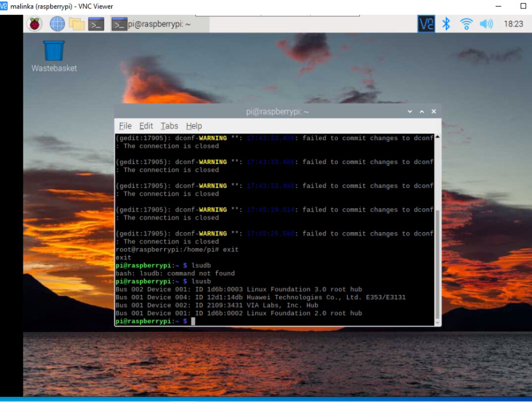Open the Help menu in terminal

pos(194,126)
